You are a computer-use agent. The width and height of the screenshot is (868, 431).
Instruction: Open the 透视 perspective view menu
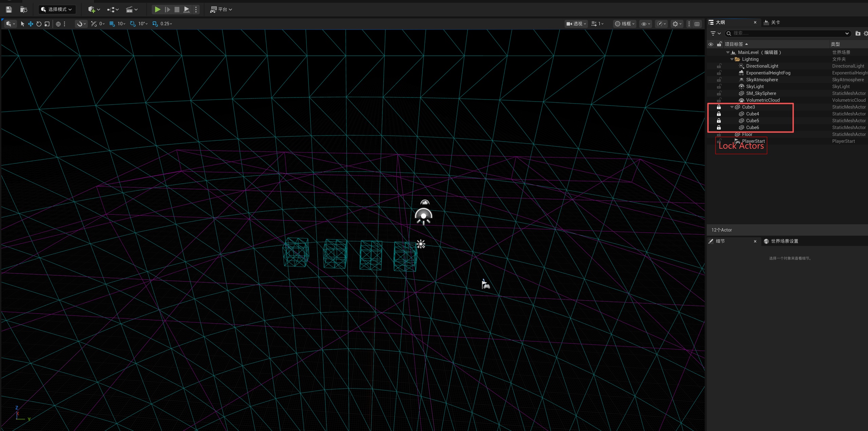click(x=576, y=24)
